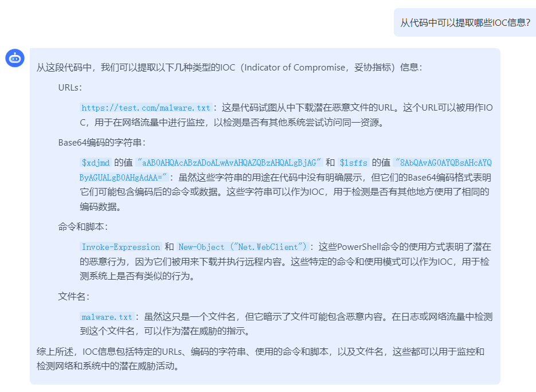Click the chatbot robot avatar icon
This screenshot has height=392, width=536.
coord(15,58)
